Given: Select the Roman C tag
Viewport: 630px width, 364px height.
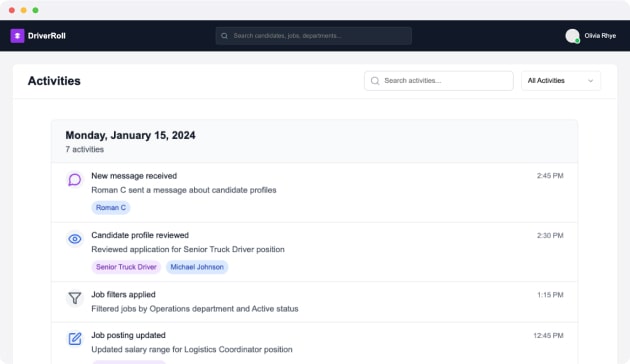Looking at the screenshot, I should [111, 208].
